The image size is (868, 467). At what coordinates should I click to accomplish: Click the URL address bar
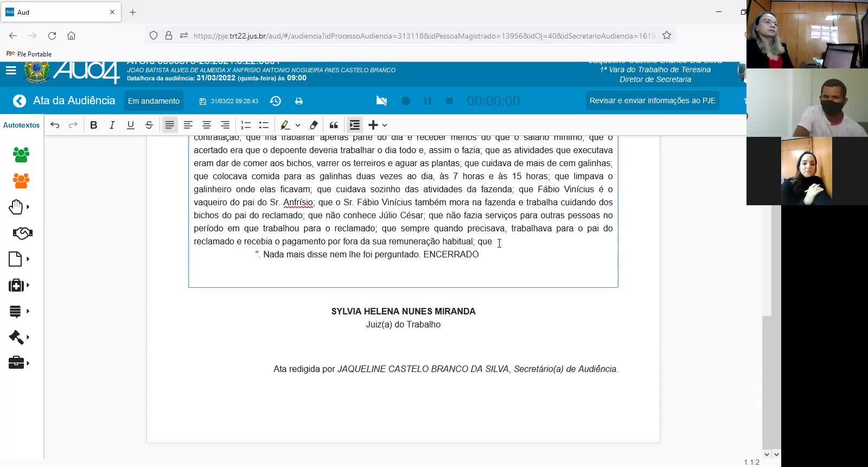[x=424, y=36]
